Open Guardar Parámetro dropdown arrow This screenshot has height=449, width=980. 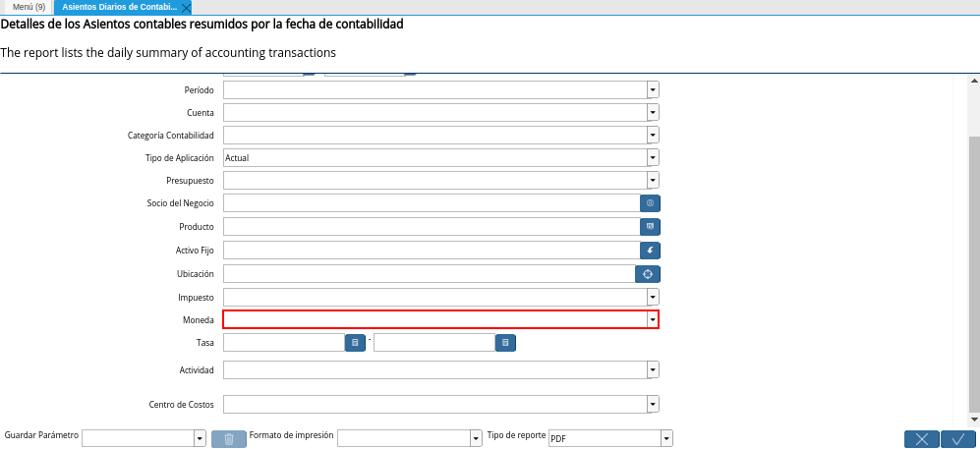tap(200, 438)
